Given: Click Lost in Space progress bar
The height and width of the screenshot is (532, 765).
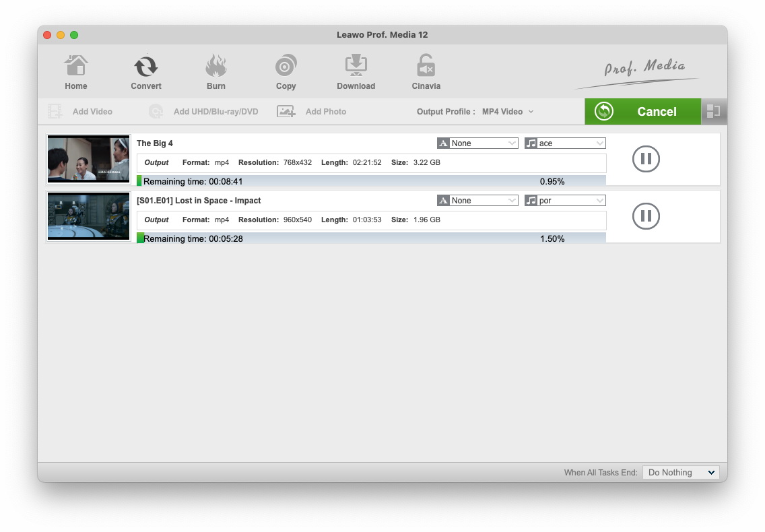Looking at the screenshot, I should click(371, 238).
